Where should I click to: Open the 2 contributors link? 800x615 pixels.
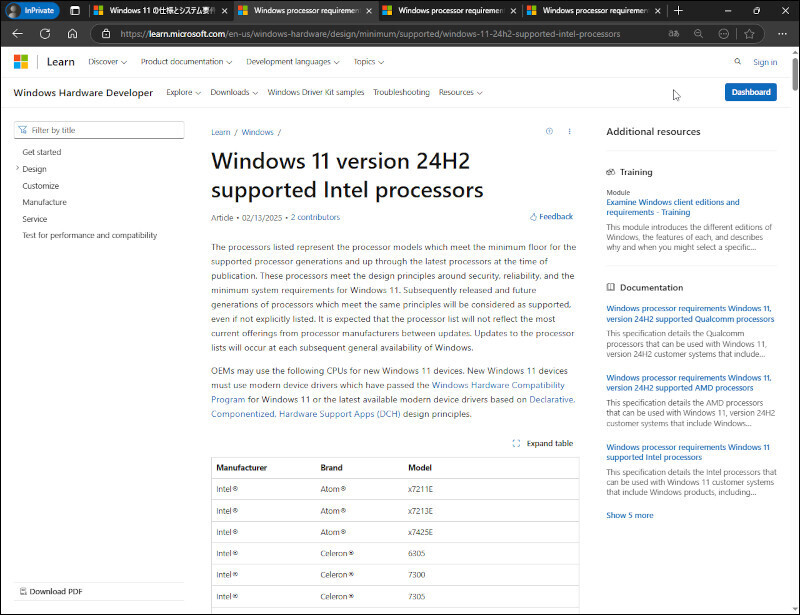tap(315, 217)
